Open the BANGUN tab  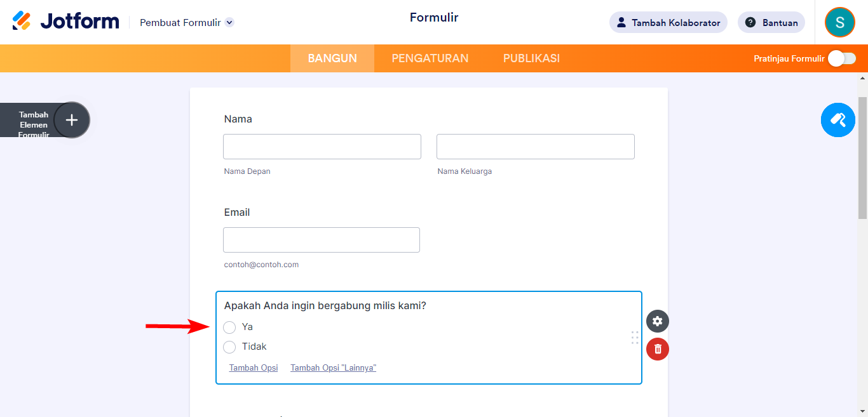pos(332,58)
